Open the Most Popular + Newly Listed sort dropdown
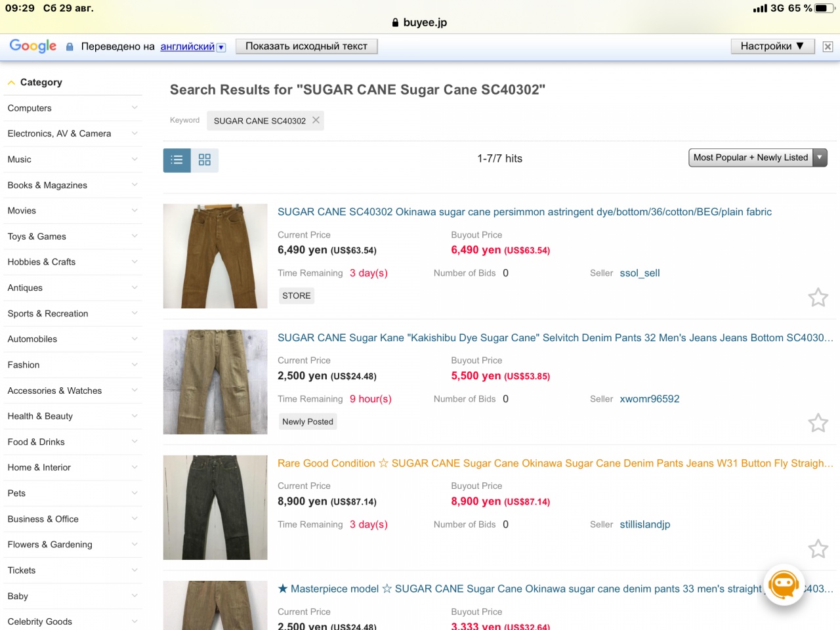This screenshot has width=840, height=630. point(758,157)
